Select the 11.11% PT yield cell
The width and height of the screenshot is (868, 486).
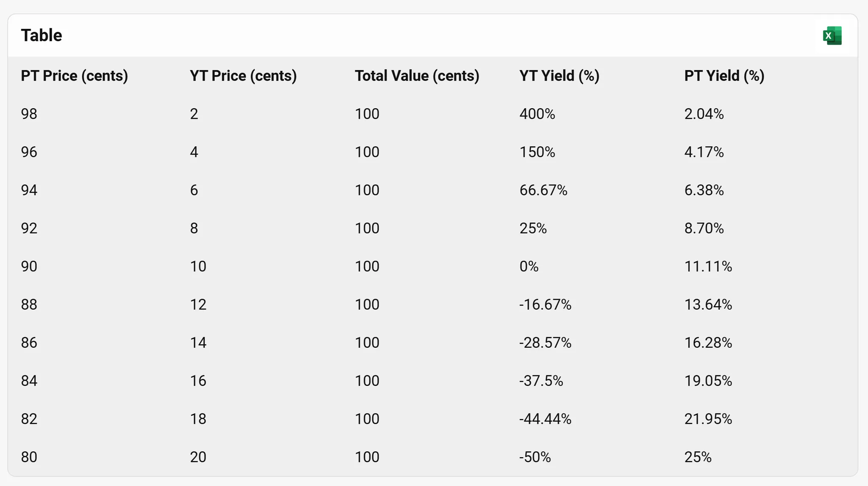click(x=708, y=267)
